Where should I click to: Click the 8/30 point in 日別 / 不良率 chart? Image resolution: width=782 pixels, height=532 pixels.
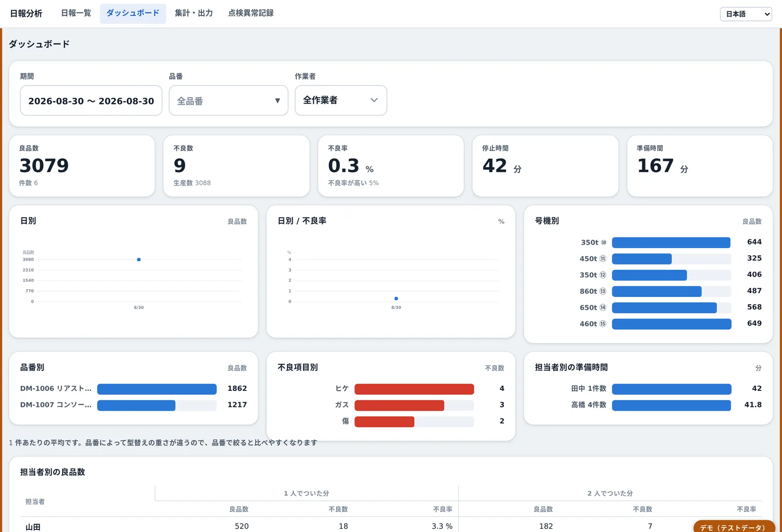coord(396,298)
